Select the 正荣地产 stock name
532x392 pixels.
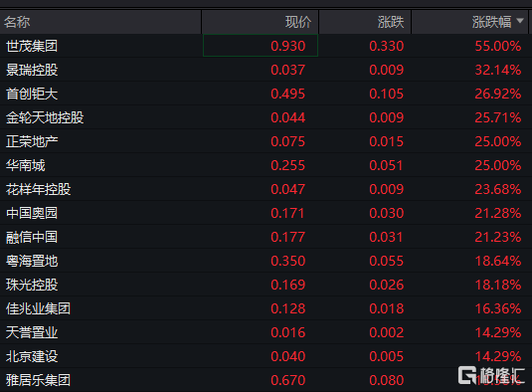click(32, 141)
